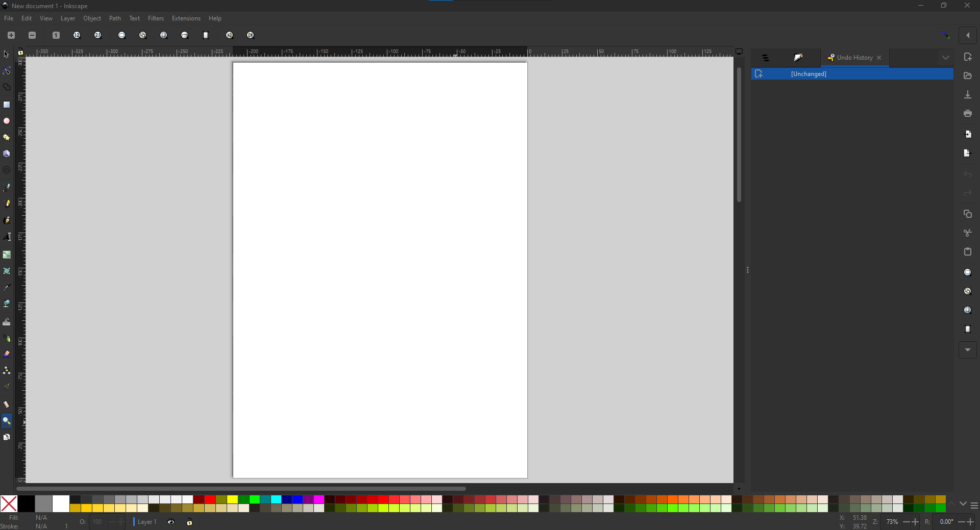980x530 pixels.
Task: Select the Spray tool
Action: [x=7, y=338]
